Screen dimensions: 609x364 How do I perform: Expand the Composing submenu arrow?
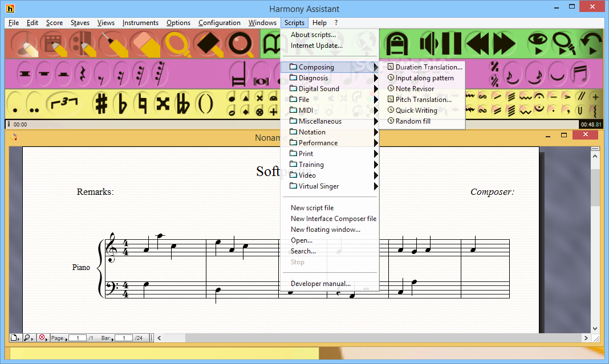376,67
